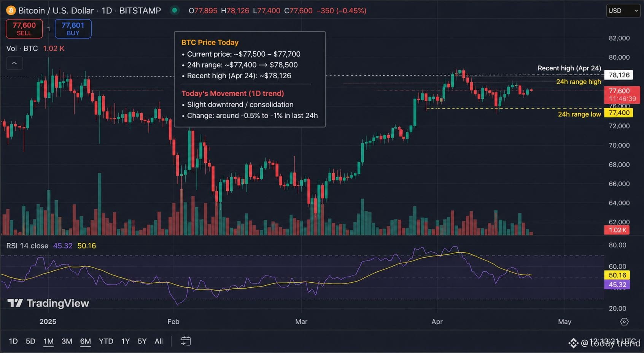Click the BTC Price Today heading

pyautogui.click(x=210, y=43)
